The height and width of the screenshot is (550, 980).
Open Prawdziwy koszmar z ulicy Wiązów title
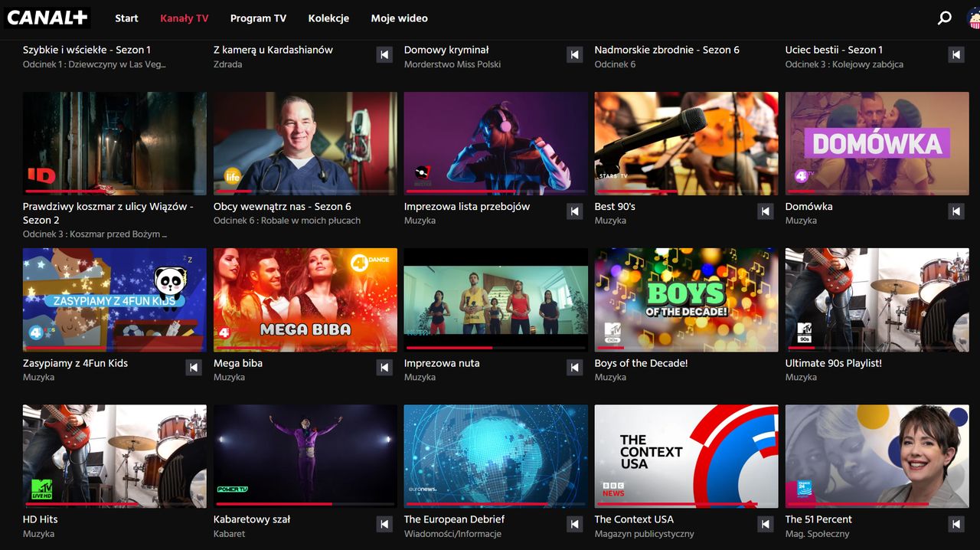[x=108, y=213]
